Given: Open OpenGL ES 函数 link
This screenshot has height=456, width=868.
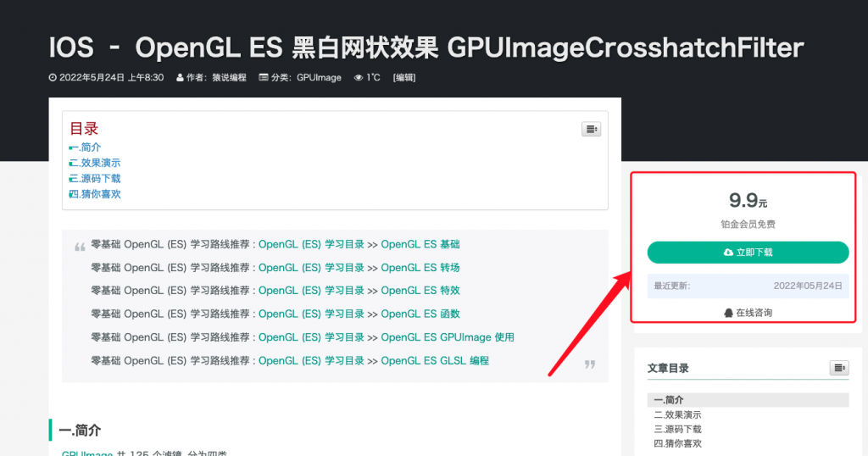Looking at the screenshot, I should [420, 314].
